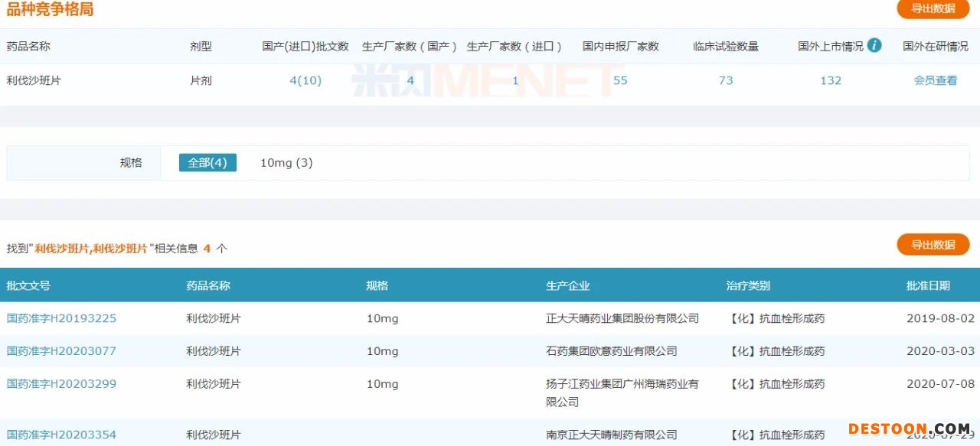Select the 10mg (3) specification filter
Viewport: 980px width, 446px height.
pyautogui.click(x=286, y=163)
